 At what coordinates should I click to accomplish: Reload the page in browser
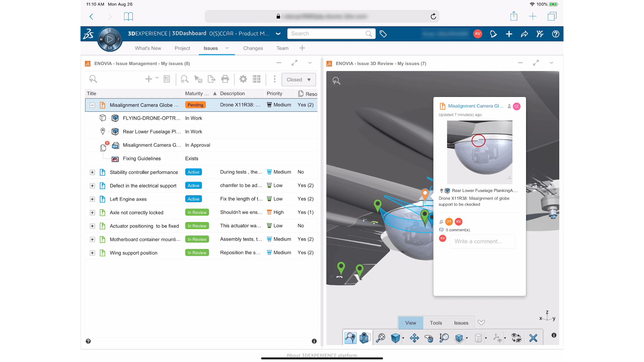[433, 16]
